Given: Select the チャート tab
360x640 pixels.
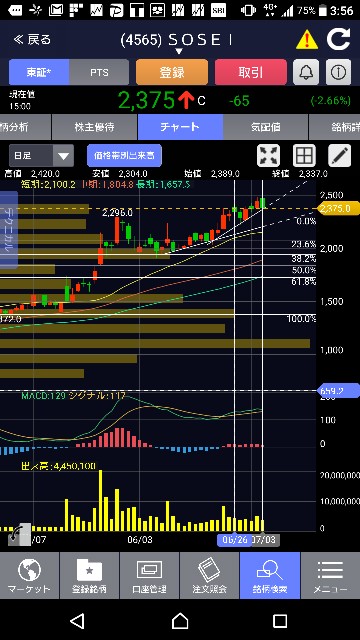Looking at the screenshot, I should point(180,127).
